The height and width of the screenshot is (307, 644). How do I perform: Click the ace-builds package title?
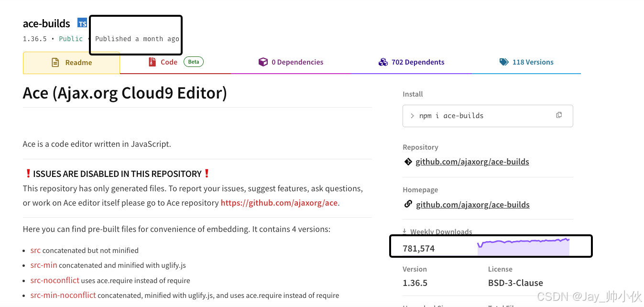[x=46, y=23]
